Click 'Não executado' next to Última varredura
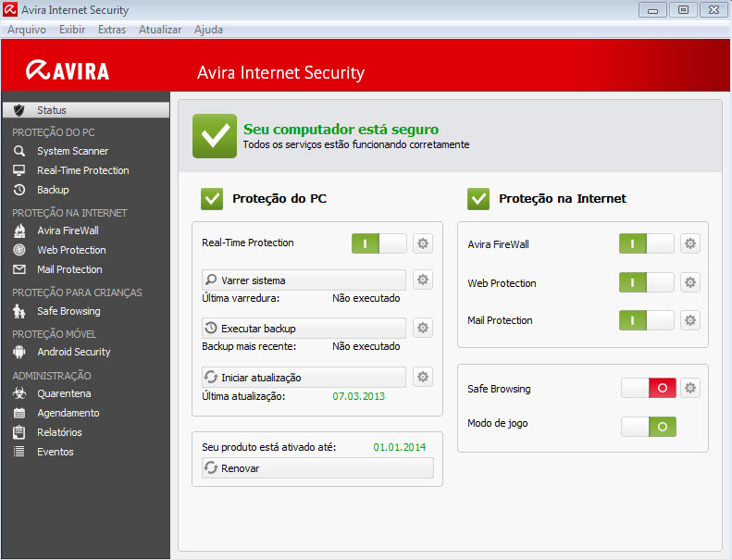This screenshot has height=560, width=732. click(366, 298)
